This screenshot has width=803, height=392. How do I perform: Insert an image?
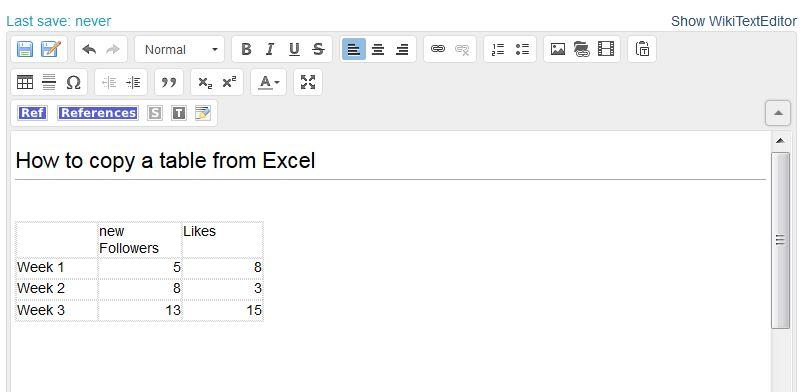click(x=558, y=49)
